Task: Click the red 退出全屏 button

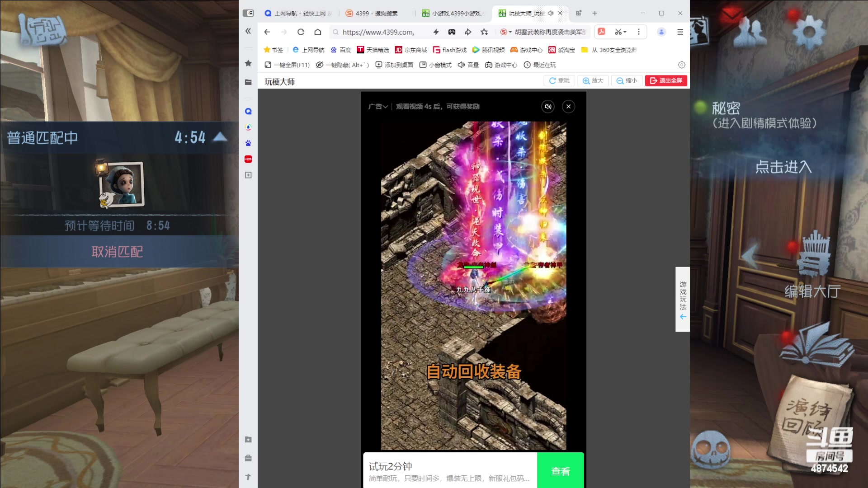Action: point(666,81)
